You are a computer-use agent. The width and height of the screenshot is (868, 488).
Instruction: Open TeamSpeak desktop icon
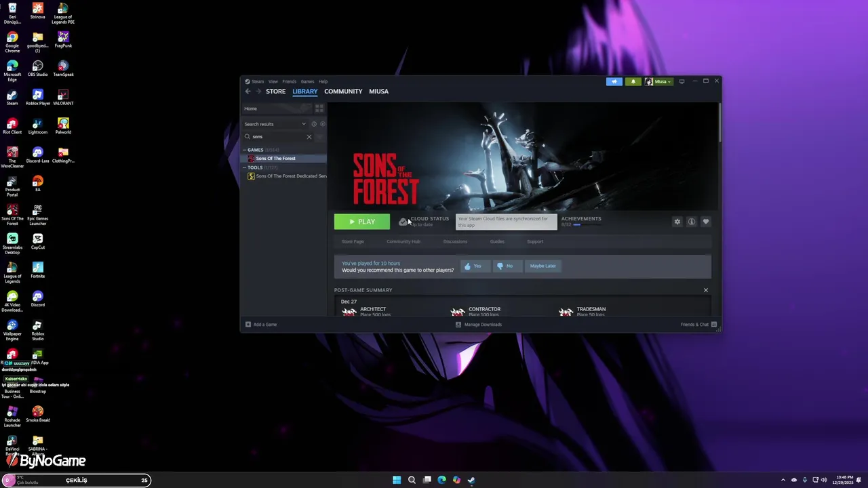tap(63, 68)
